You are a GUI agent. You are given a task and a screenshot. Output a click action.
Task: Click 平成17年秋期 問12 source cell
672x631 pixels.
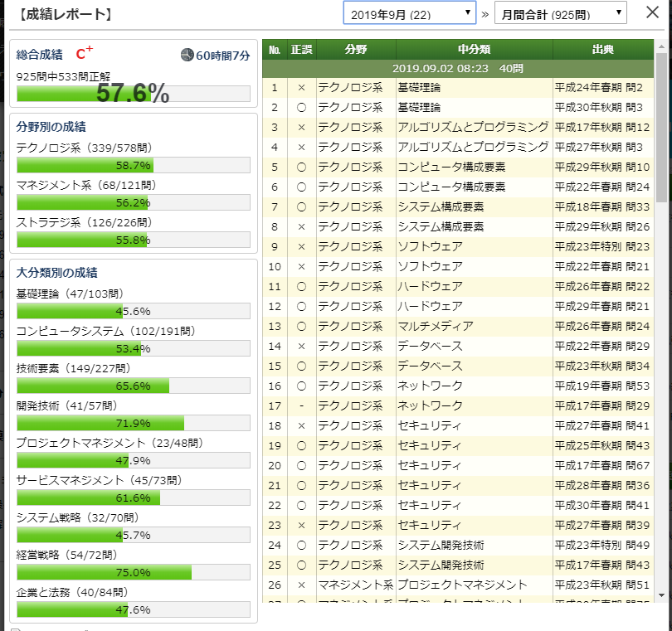tap(602, 127)
